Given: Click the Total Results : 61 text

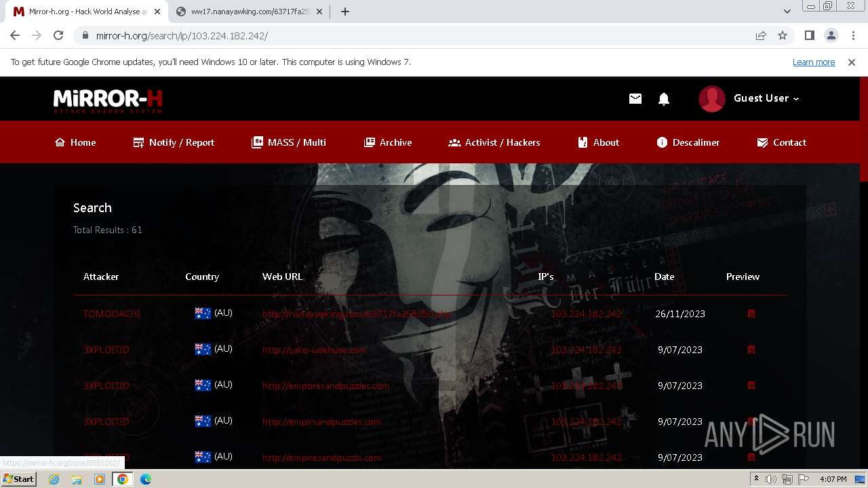Looking at the screenshot, I should (108, 230).
